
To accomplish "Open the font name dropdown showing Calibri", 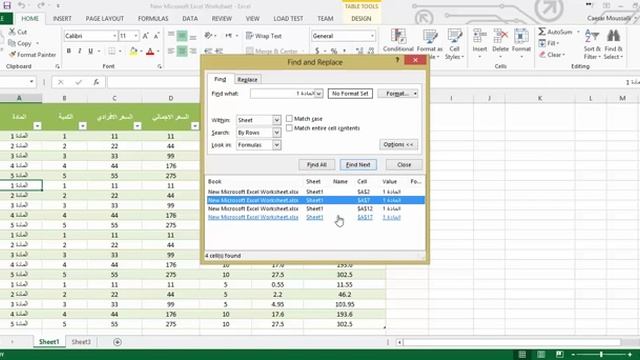I will 114,36.
